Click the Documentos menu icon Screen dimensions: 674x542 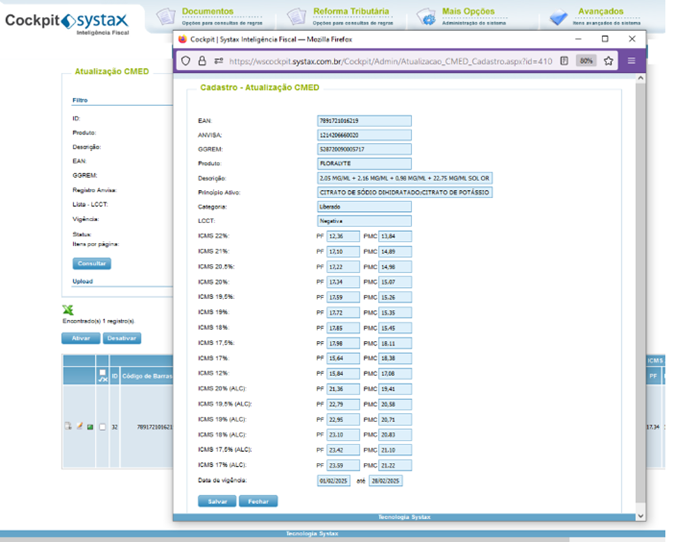point(166,17)
